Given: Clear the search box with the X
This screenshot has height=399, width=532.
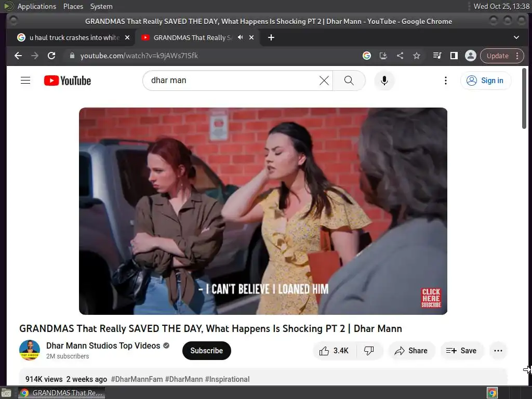Looking at the screenshot, I should (x=324, y=81).
